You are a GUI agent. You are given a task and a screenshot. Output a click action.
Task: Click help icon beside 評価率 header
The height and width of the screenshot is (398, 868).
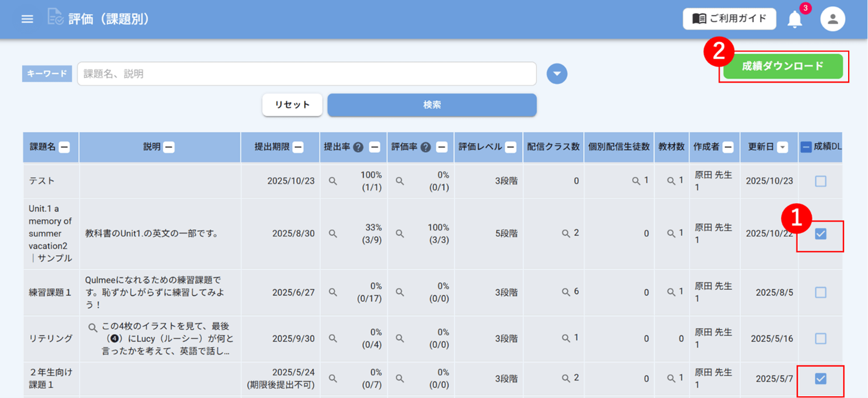[x=425, y=147]
